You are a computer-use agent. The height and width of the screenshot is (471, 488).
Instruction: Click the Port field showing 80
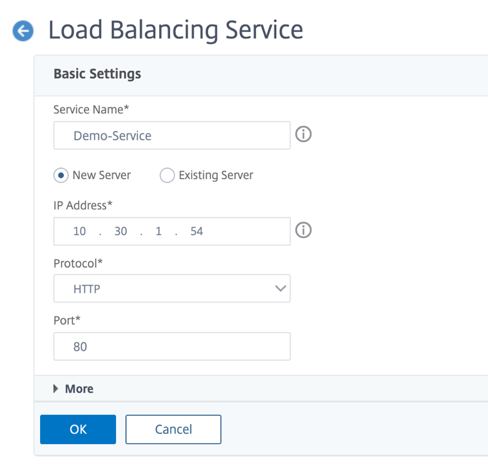tap(172, 346)
